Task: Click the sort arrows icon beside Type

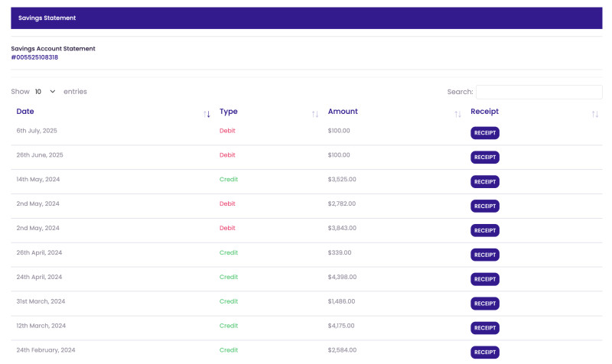Action: [x=315, y=114]
